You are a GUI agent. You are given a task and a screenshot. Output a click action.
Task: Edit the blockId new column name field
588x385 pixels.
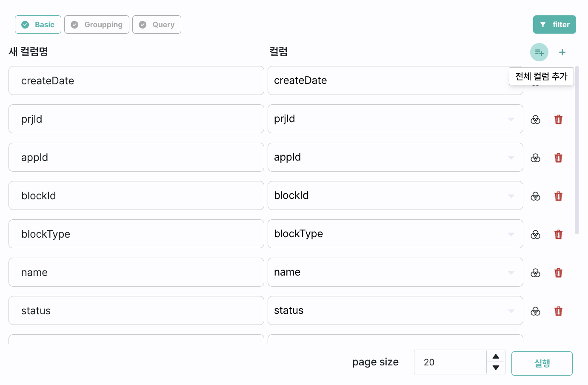click(x=136, y=195)
